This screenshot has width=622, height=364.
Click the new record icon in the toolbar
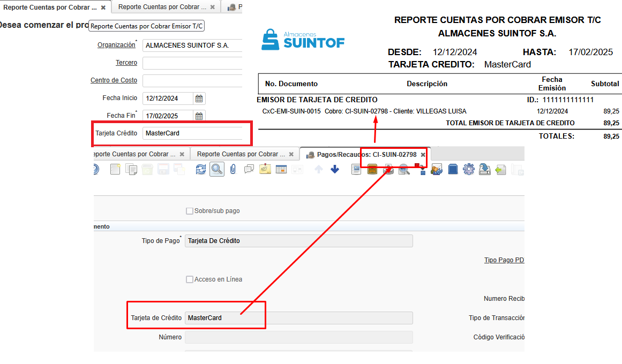pyautogui.click(x=115, y=169)
